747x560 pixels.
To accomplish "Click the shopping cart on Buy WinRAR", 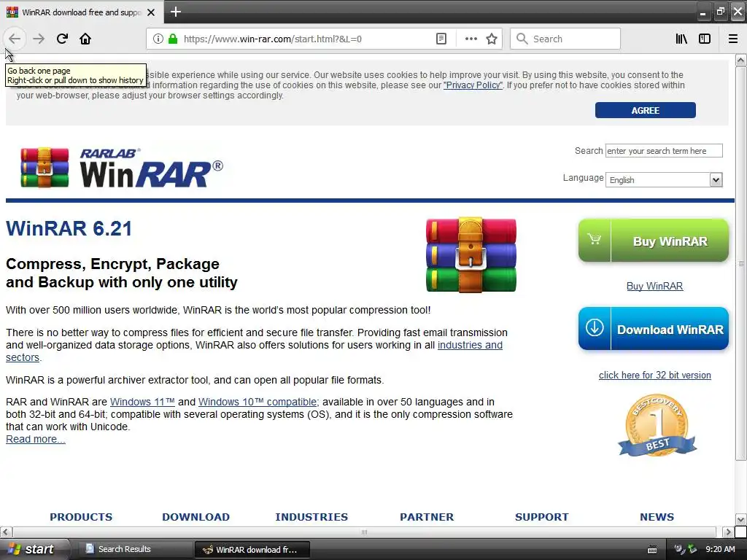I will (x=594, y=239).
